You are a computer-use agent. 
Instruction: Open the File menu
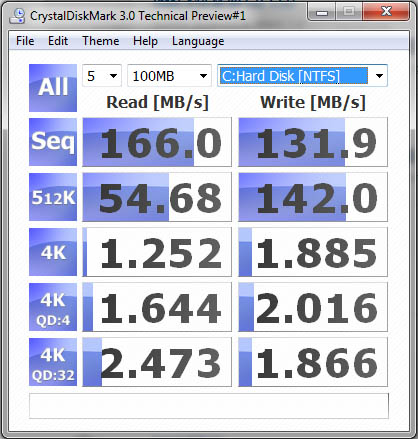click(x=25, y=41)
